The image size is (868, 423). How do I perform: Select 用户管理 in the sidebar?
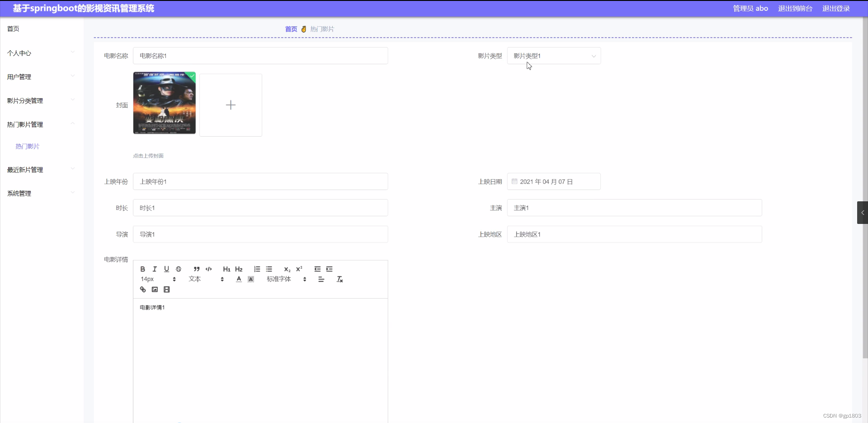pyautogui.click(x=19, y=76)
